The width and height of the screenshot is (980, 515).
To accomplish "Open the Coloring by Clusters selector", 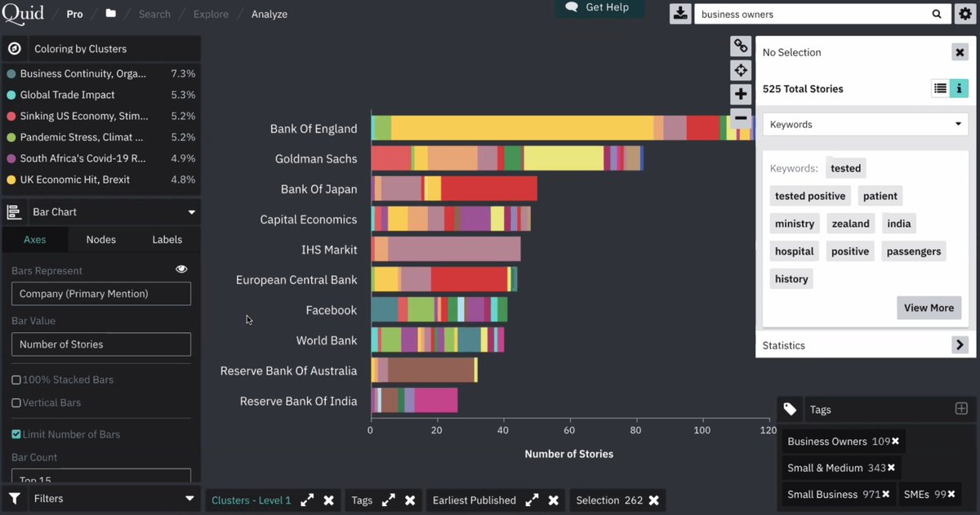I will pos(114,49).
